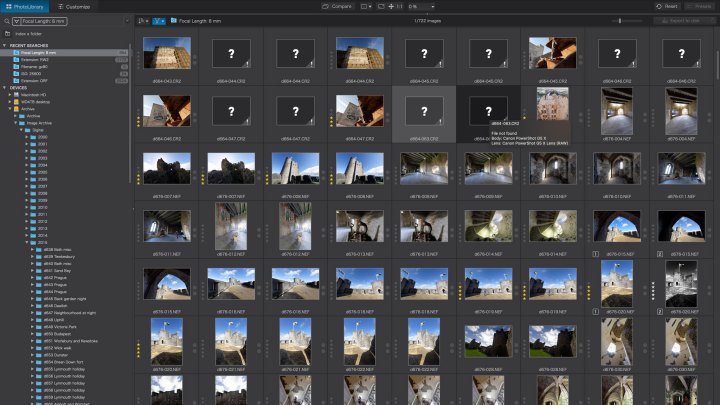Screen dimensions: 720x405
Task: Select the Focal Length 8 mm recent search
Action: [64, 53]
